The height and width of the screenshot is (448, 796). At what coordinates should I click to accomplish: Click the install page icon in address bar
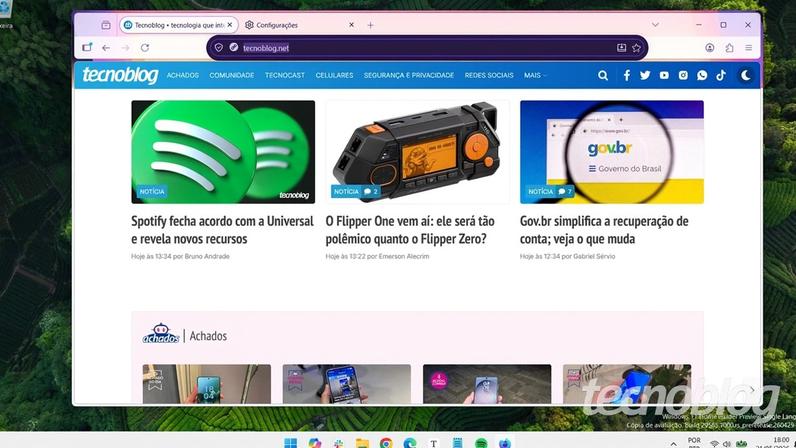(x=621, y=48)
